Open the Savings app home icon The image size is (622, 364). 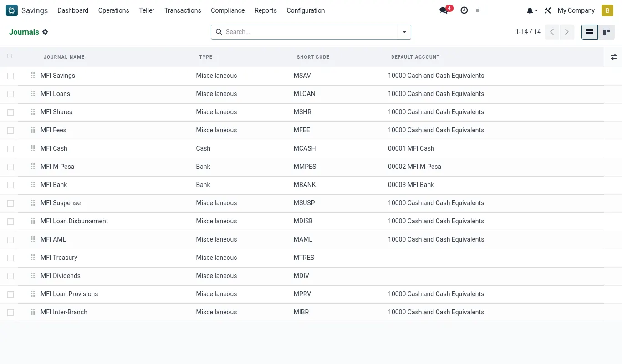(x=12, y=10)
